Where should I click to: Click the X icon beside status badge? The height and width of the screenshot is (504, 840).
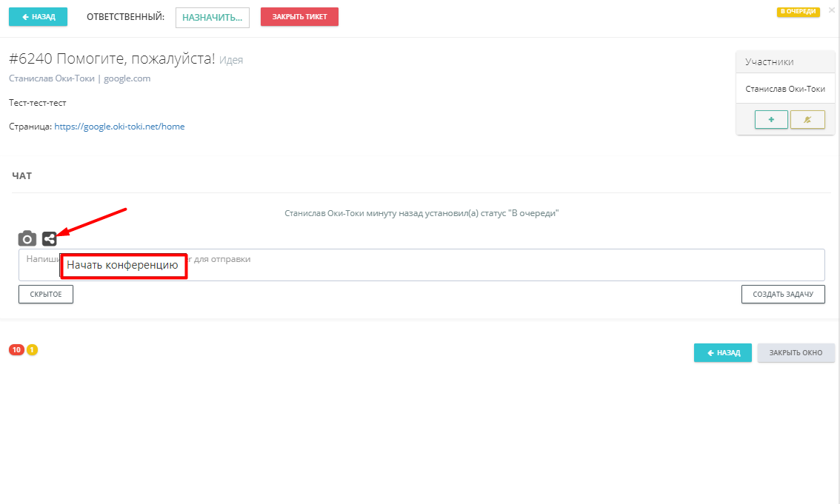pos(831,10)
